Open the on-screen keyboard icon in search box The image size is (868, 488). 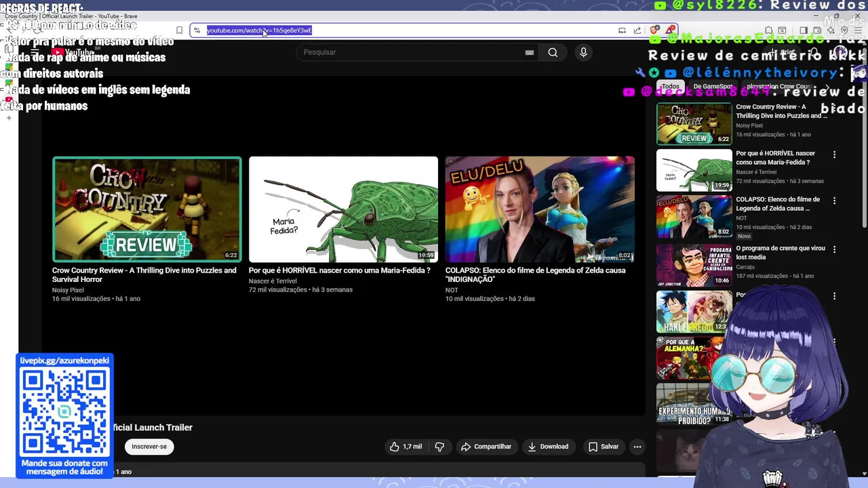(x=530, y=52)
